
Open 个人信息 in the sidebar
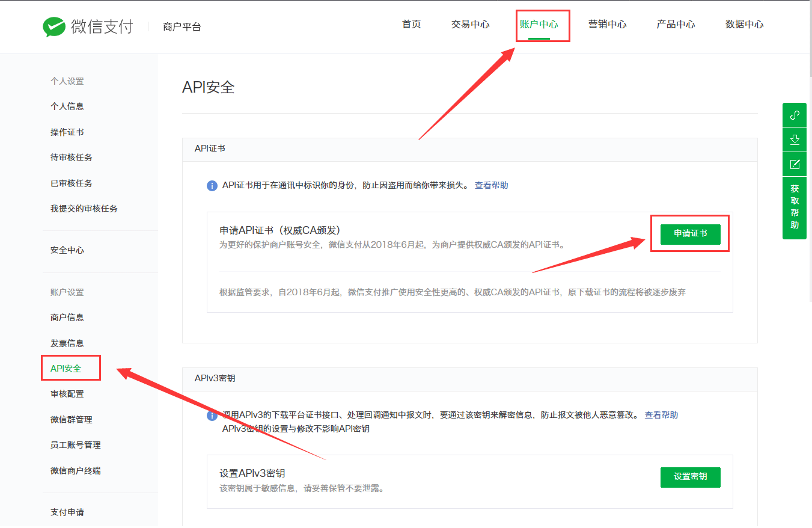67,106
